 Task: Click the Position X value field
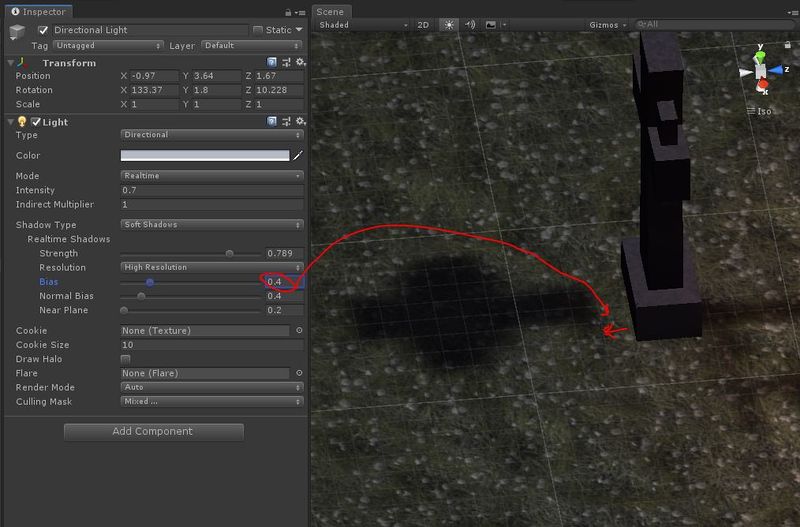(x=155, y=76)
